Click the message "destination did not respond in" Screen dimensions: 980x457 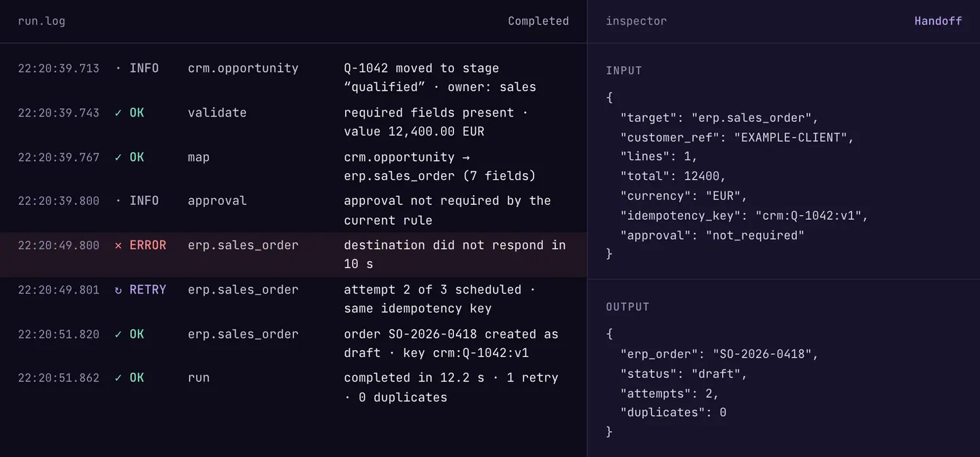[455, 245]
